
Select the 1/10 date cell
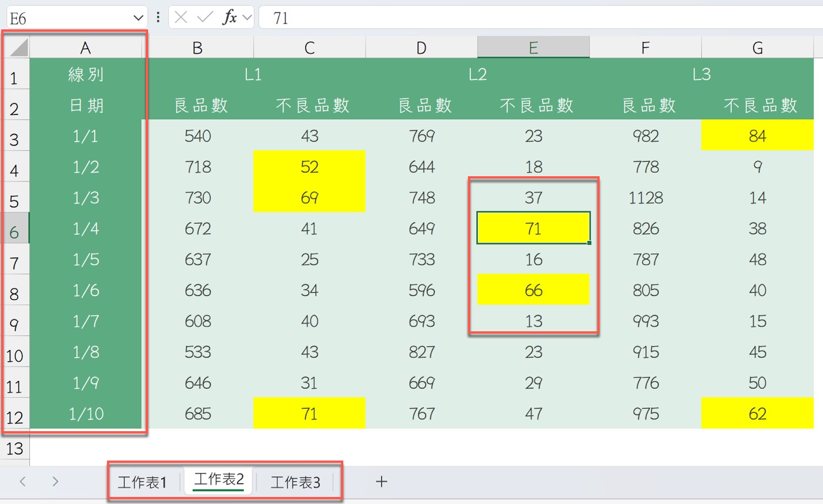[x=86, y=414]
